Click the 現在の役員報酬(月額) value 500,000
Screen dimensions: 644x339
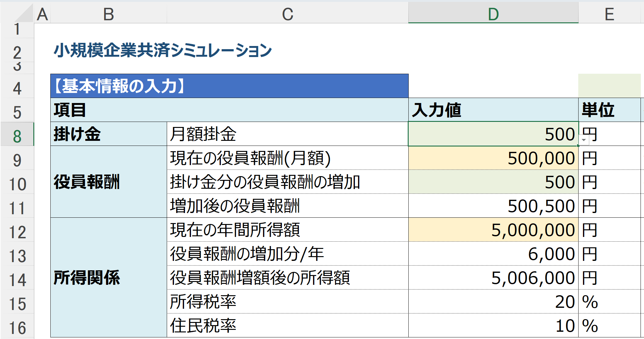click(x=493, y=158)
